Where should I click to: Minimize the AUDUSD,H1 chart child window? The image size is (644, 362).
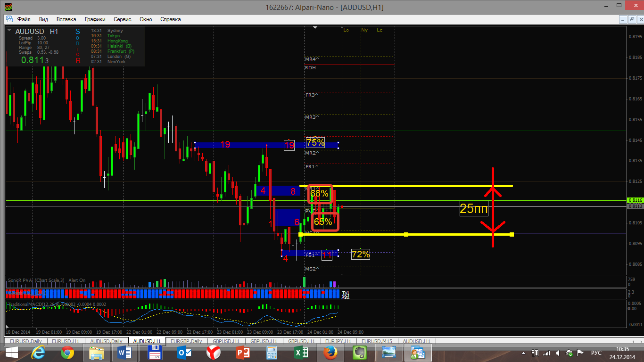coord(623,19)
